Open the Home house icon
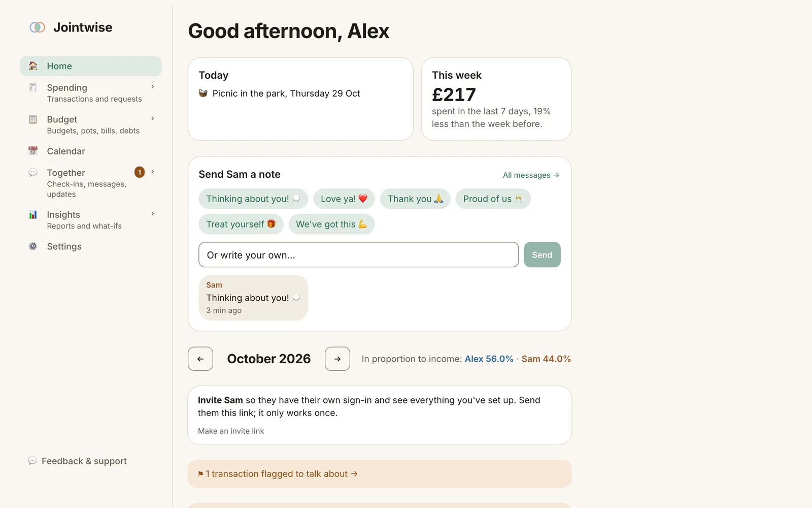812x508 pixels. [33, 66]
